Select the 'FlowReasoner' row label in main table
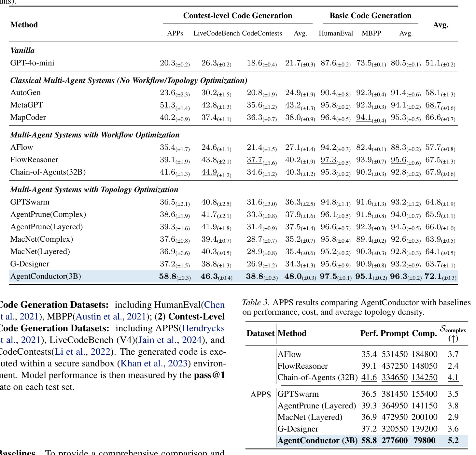 (x=34, y=160)
